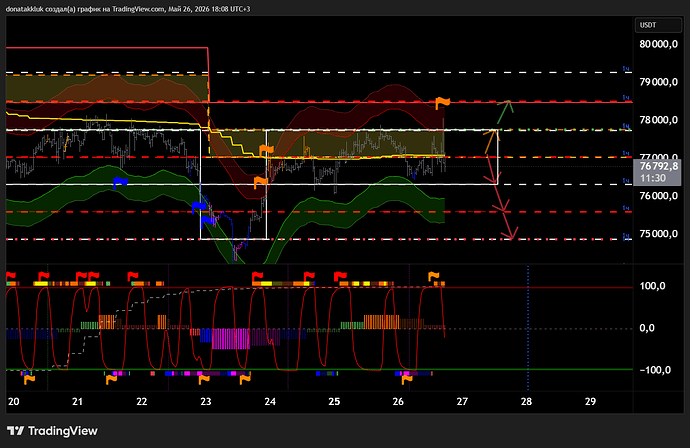Click the chart author header text
The width and height of the screenshot is (690, 448).
click(x=128, y=9)
